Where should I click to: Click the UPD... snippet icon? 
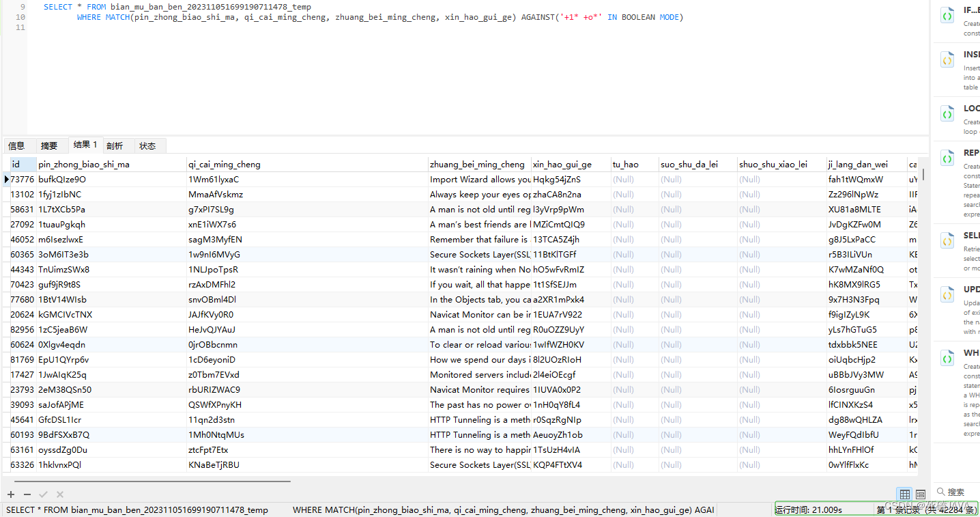947,295
